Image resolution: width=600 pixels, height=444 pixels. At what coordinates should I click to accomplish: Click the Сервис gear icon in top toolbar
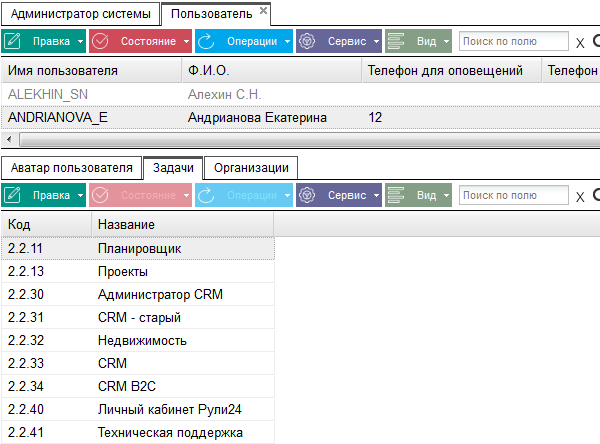click(x=308, y=42)
